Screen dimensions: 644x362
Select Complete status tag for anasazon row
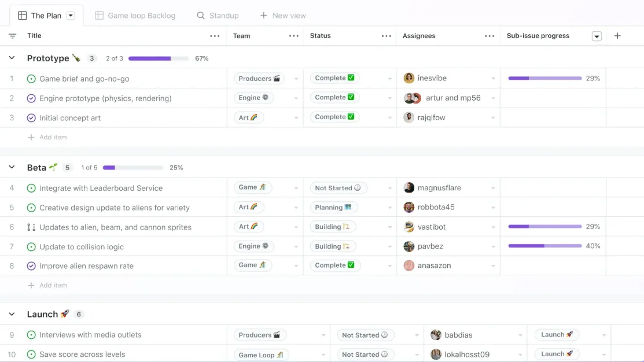(335, 265)
